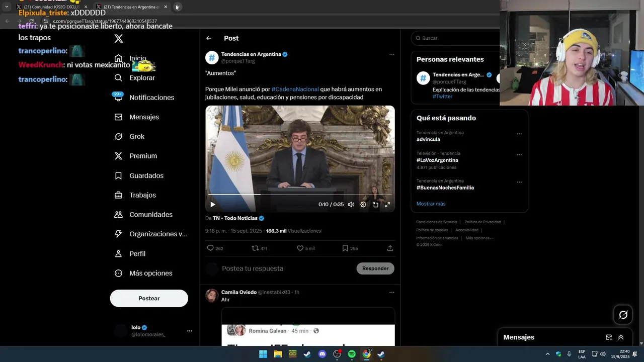Open Grok in the sidebar
644x362 pixels.
click(129, 136)
